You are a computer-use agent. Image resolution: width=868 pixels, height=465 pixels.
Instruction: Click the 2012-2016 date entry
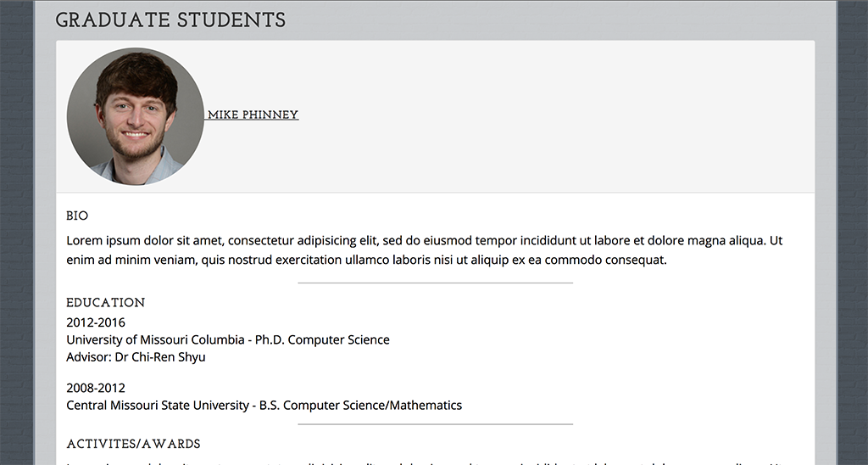[96, 322]
